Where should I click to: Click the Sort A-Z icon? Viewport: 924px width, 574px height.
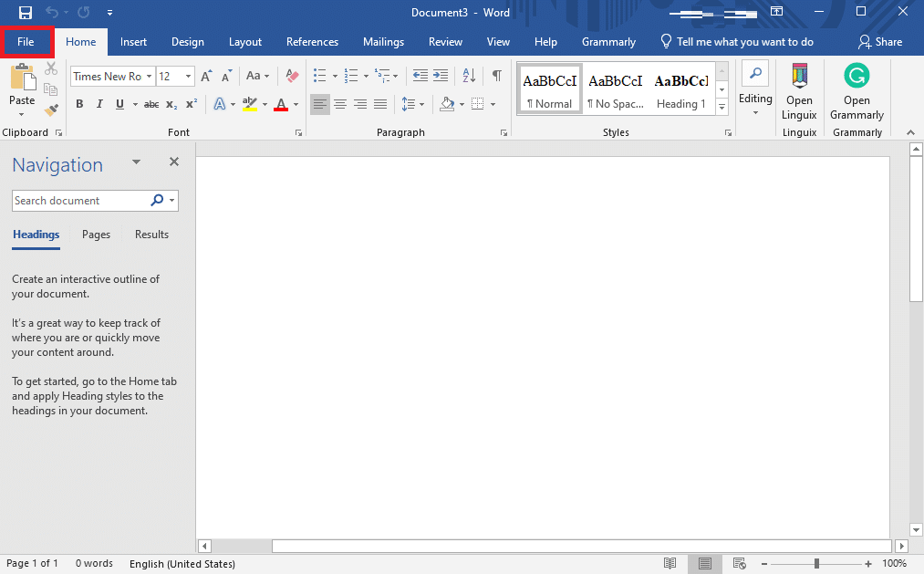click(469, 76)
